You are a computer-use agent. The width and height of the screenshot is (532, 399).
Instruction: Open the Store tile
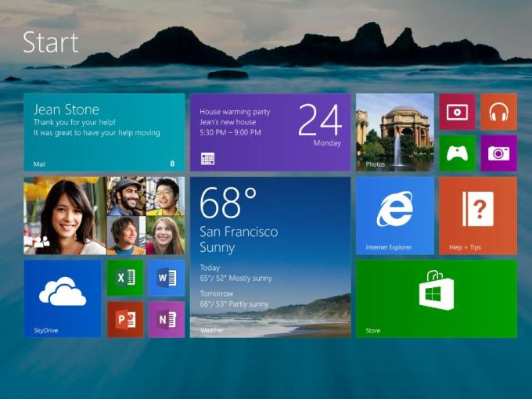437,299
